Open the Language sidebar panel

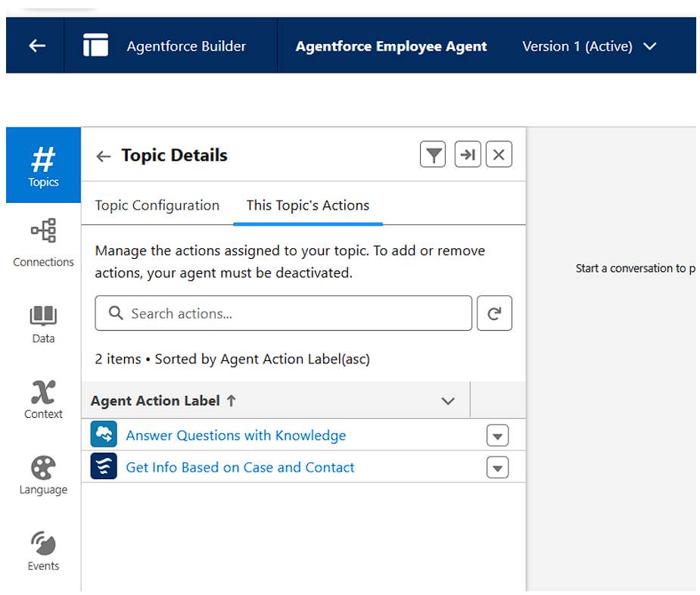point(43,475)
